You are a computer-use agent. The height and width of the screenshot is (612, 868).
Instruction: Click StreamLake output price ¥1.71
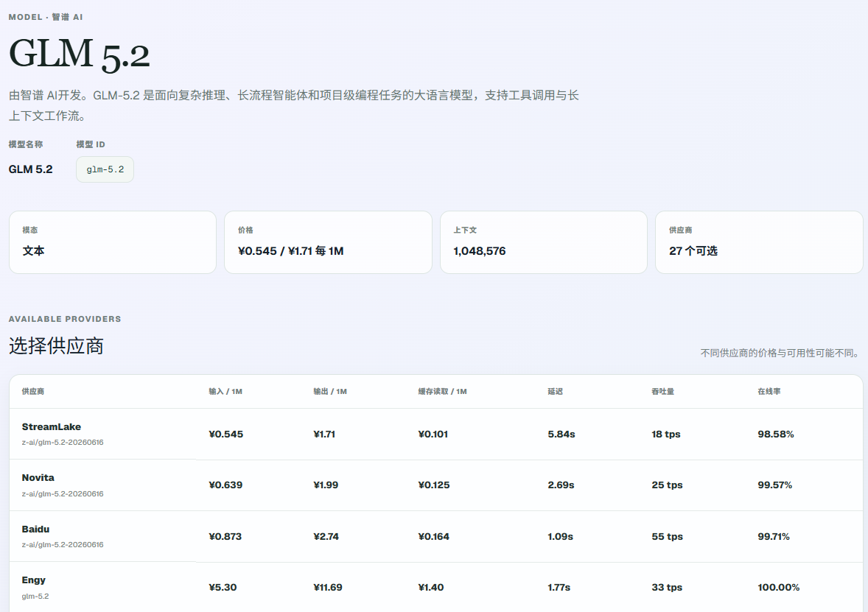324,435
